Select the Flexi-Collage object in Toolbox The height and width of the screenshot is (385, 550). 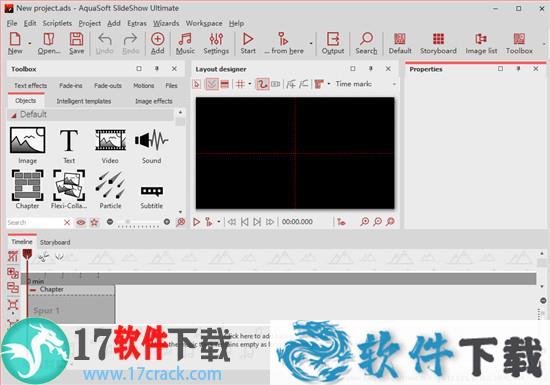[69, 189]
